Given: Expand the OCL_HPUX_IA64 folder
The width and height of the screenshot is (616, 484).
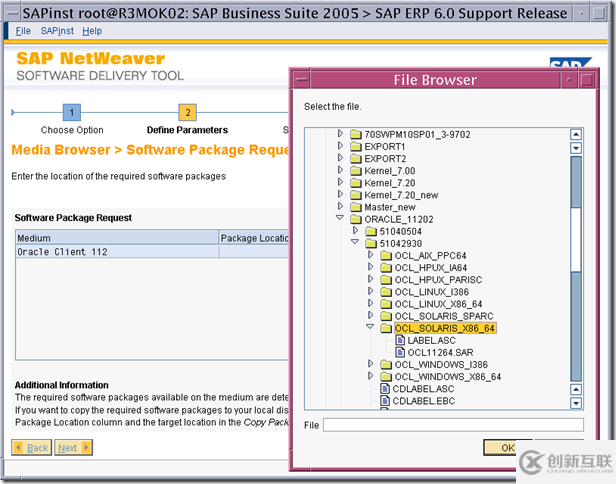Looking at the screenshot, I should point(370,267).
